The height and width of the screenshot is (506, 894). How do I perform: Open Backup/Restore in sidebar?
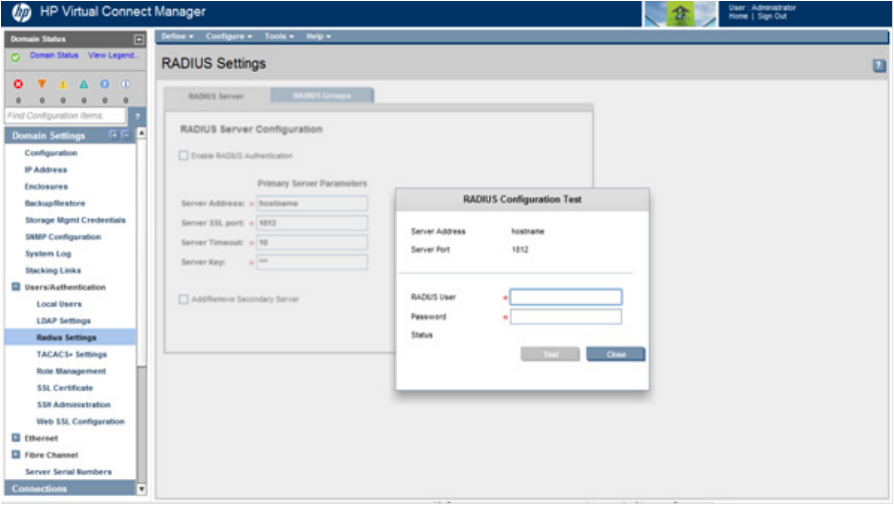tap(55, 203)
